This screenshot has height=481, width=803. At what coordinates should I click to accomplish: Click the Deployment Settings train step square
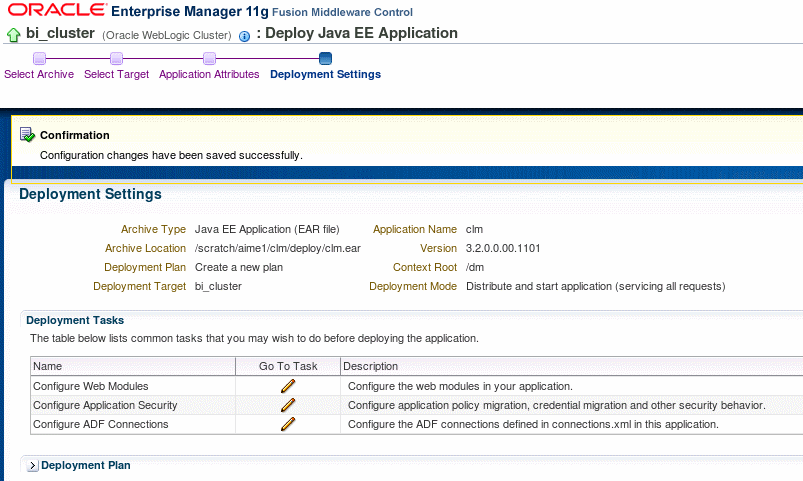pyautogui.click(x=325, y=58)
